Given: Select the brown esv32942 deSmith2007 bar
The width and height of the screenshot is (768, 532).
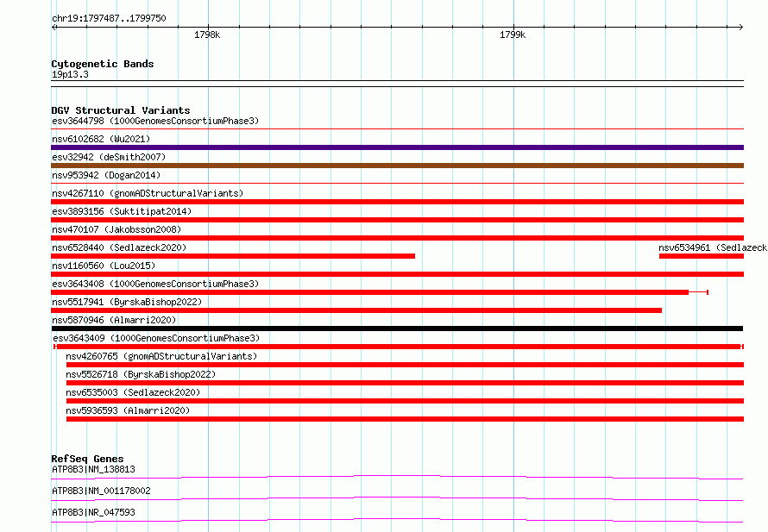Looking at the screenshot, I should point(397,166).
